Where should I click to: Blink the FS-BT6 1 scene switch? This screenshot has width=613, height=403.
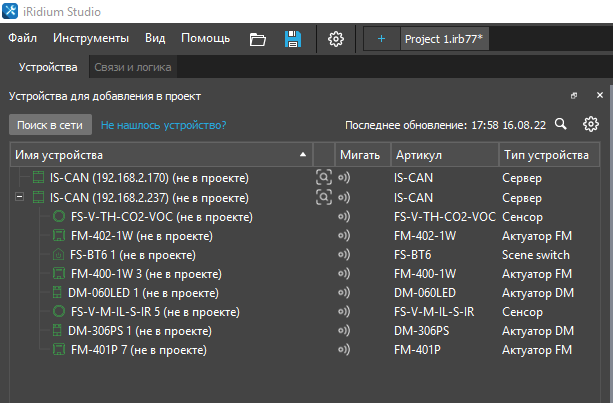344,255
